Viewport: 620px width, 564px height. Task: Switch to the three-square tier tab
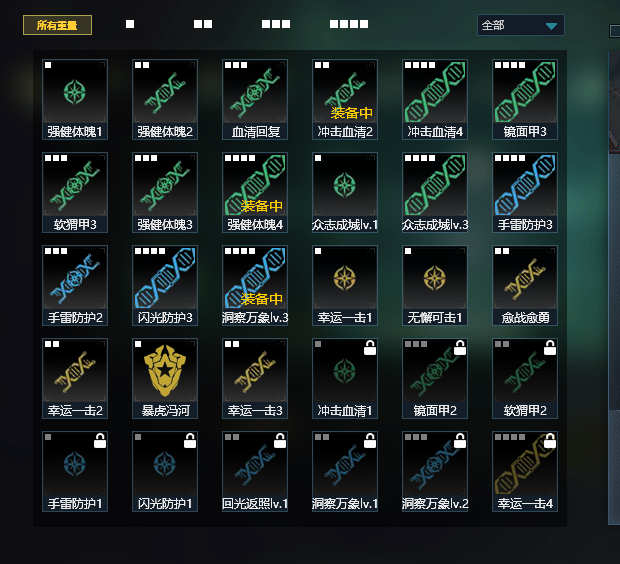[x=276, y=25]
